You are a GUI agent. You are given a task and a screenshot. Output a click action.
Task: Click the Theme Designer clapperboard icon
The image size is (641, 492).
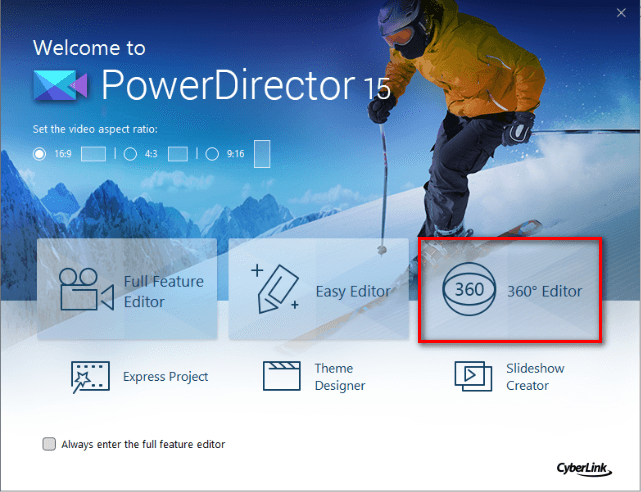(282, 376)
